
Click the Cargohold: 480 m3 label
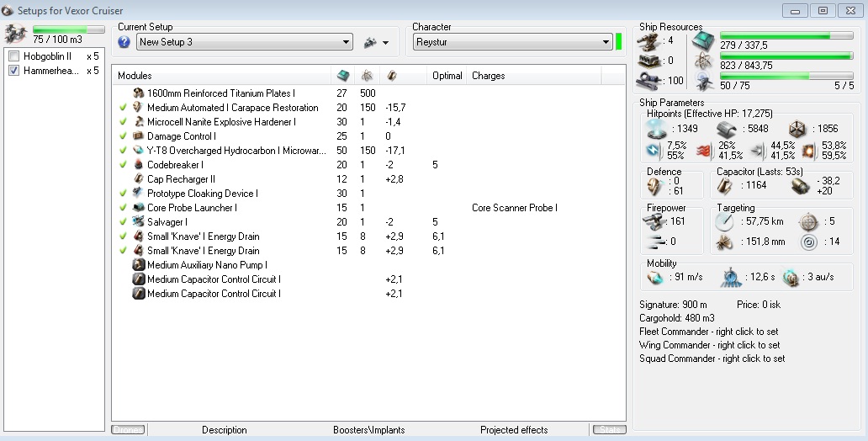[x=676, y=319]
